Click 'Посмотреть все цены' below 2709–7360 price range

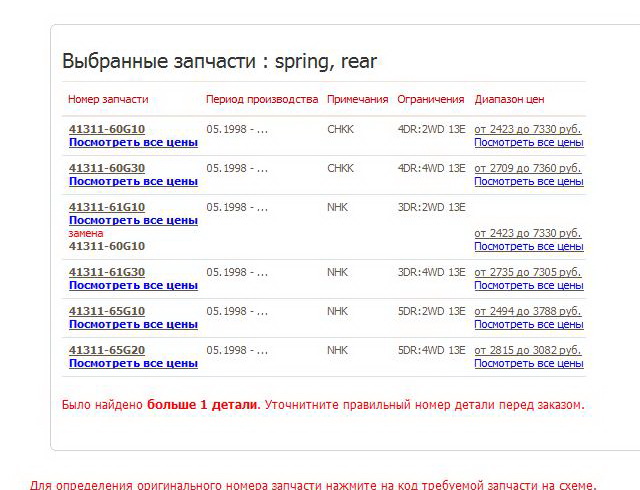click(x=528, y=181)
